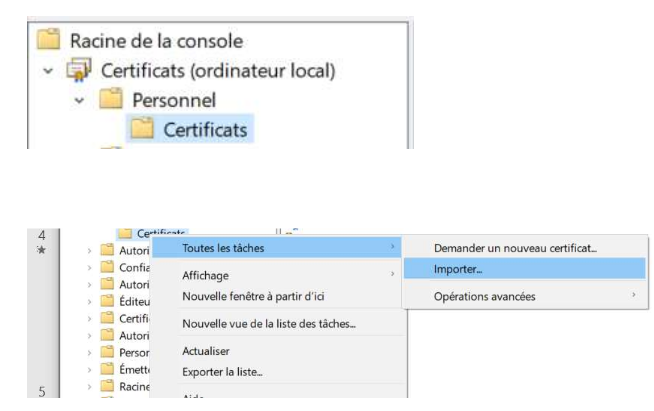
Task: Click the folder icon beside truncated "Émett" item
Action: [x=107, y=369]
